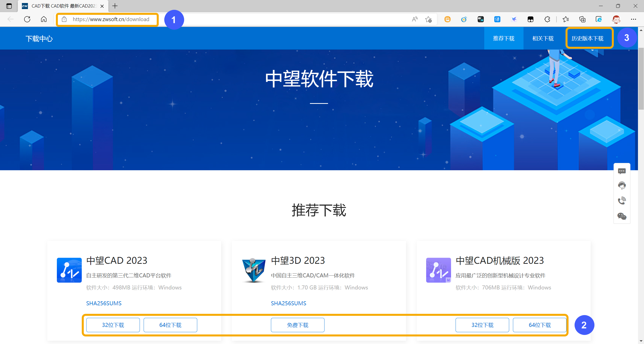
Task: Open a new browser tab
Action: pyautogui.click(x=115, y=6)
